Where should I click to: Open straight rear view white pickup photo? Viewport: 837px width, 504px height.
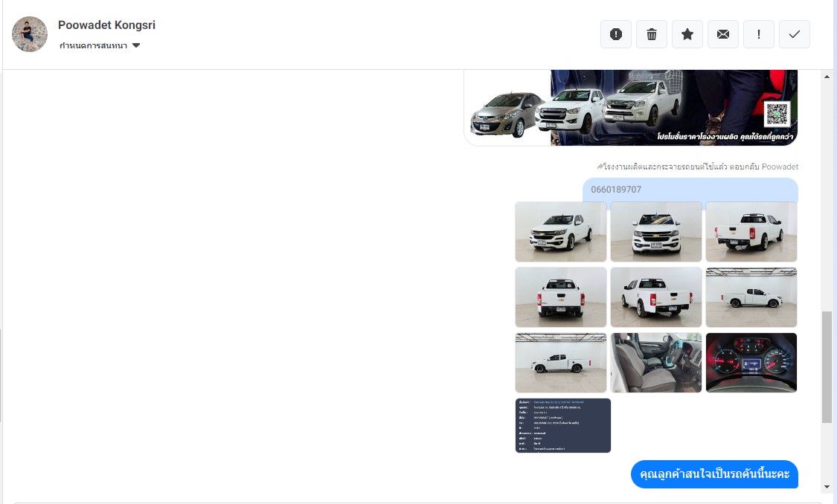coord(560,297)
